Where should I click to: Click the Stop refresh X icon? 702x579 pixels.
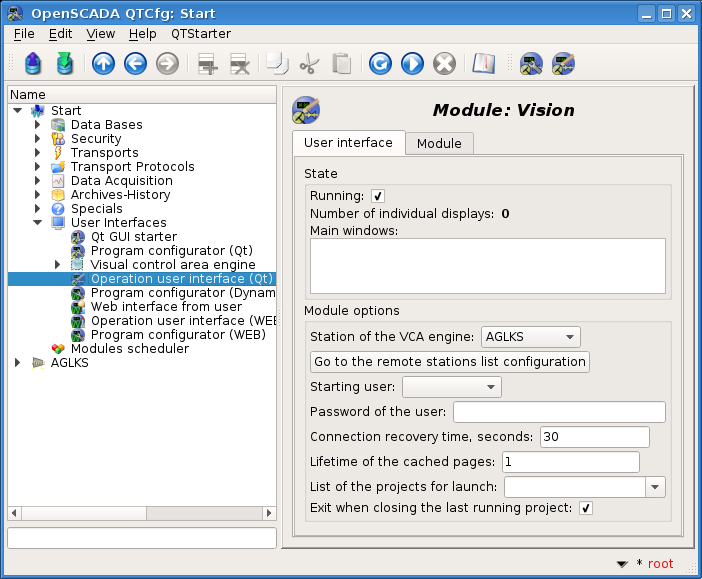[x=445, y=64]
